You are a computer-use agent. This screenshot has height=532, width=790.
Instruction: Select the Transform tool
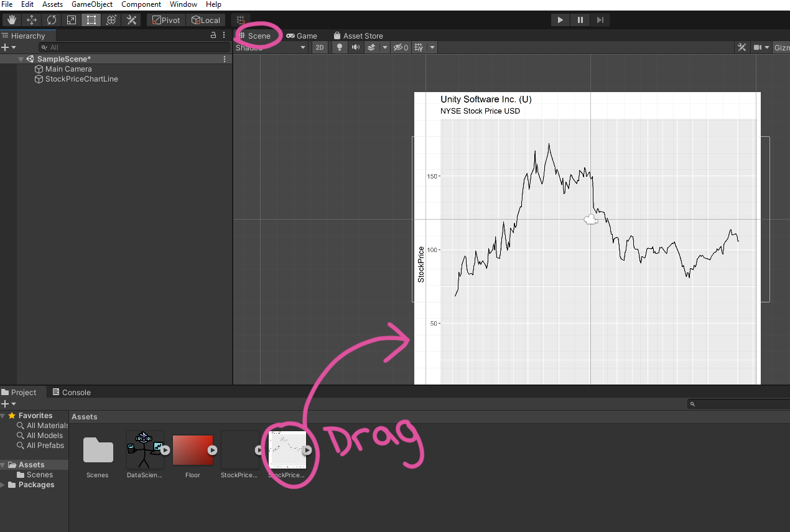click(111, 20)
